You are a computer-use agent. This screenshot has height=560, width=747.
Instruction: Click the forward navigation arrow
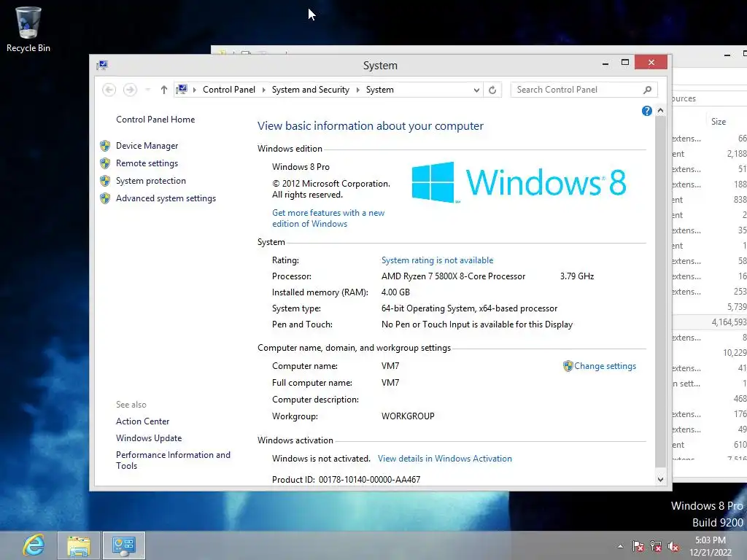click(x=130, y=90)
